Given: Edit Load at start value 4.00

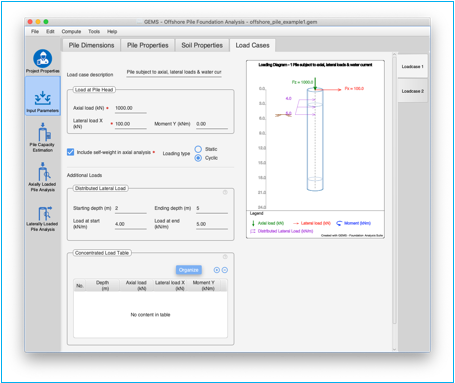Looking at the screenshot, I should tap(131, 224).
